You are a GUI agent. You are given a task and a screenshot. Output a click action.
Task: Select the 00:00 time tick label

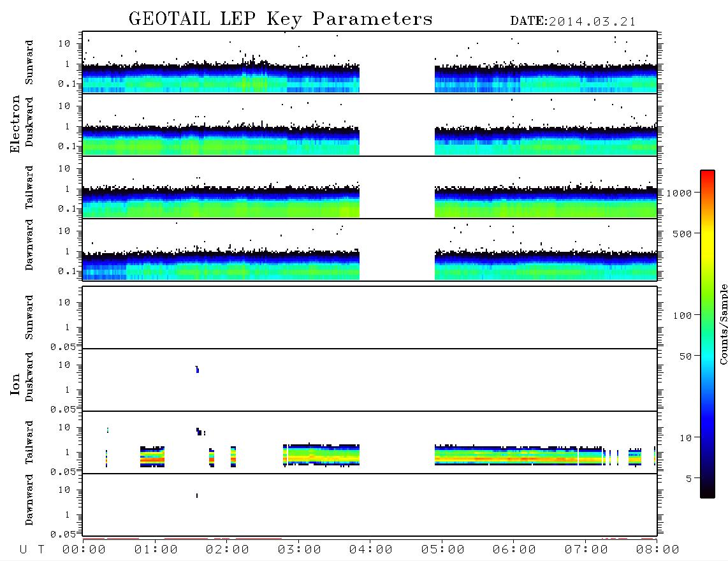coord(84,550)
